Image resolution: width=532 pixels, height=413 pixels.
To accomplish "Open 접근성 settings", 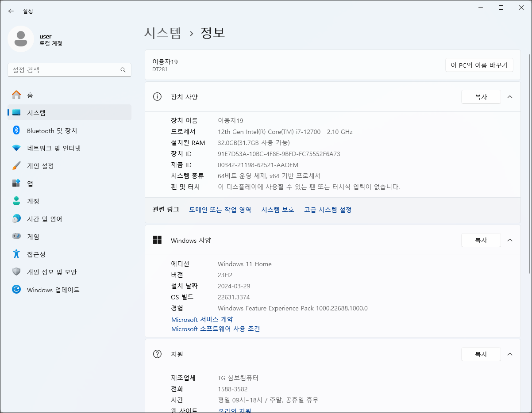I will (x=69, y=254).
